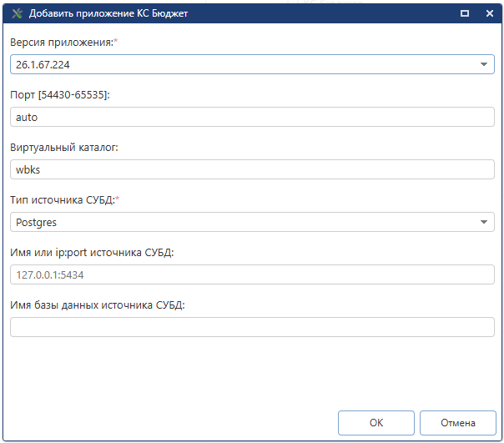The image size is (504, 443).
Task: Maximize the Добавить приложение dialog
Action: click(465, 13)
